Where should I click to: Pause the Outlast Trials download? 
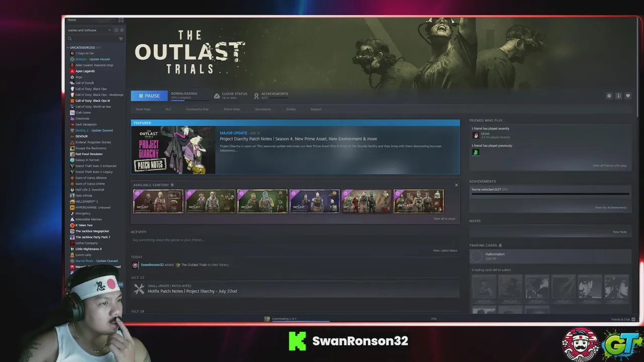click(x=149, y=96)
